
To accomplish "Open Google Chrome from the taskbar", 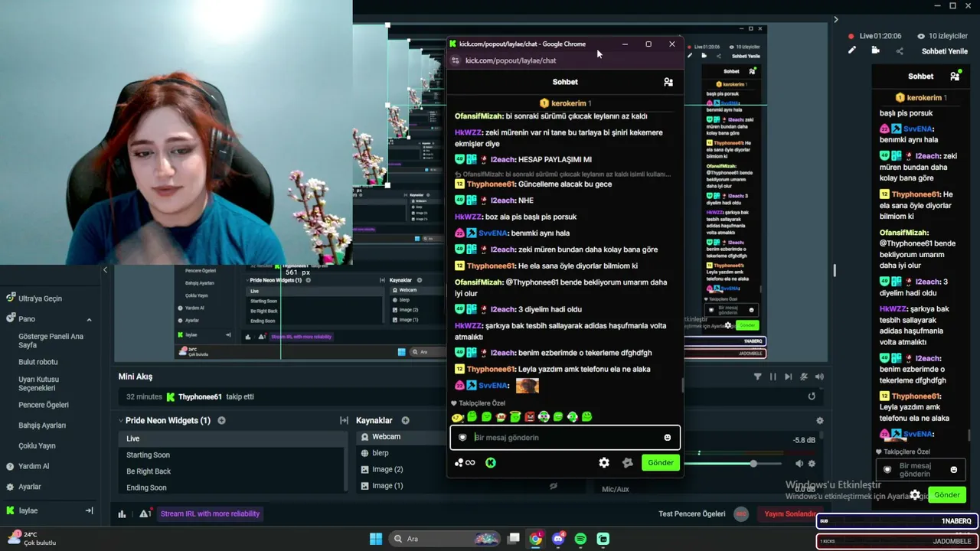I will click(x=536, y=539).
